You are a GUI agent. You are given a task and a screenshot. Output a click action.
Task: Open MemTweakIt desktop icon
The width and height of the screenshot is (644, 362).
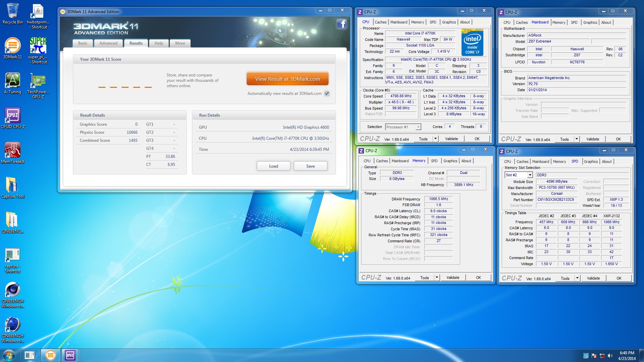point(12,150)
